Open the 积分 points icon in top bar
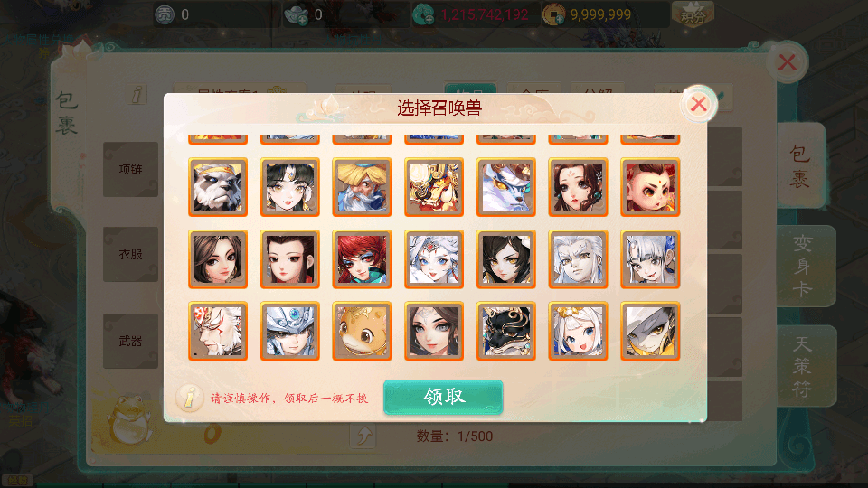 click(693, 14)
